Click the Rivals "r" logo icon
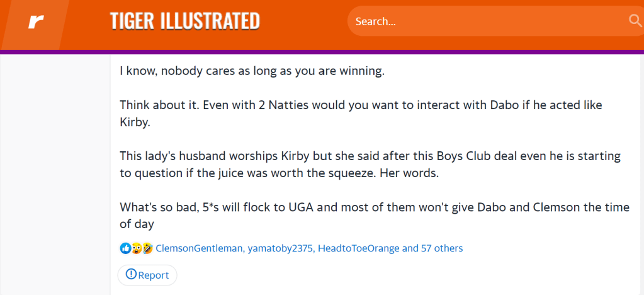 pos(36,23)
